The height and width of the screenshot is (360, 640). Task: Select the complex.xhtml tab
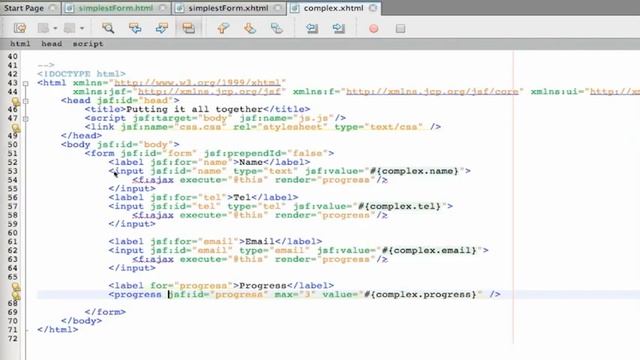click(x=333, y=8)
